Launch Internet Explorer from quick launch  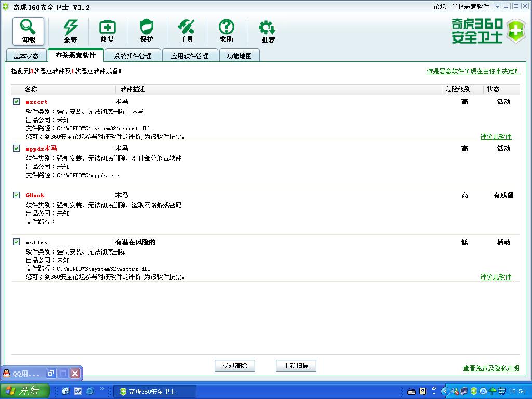pyautogui.click(x=89, y=391)
